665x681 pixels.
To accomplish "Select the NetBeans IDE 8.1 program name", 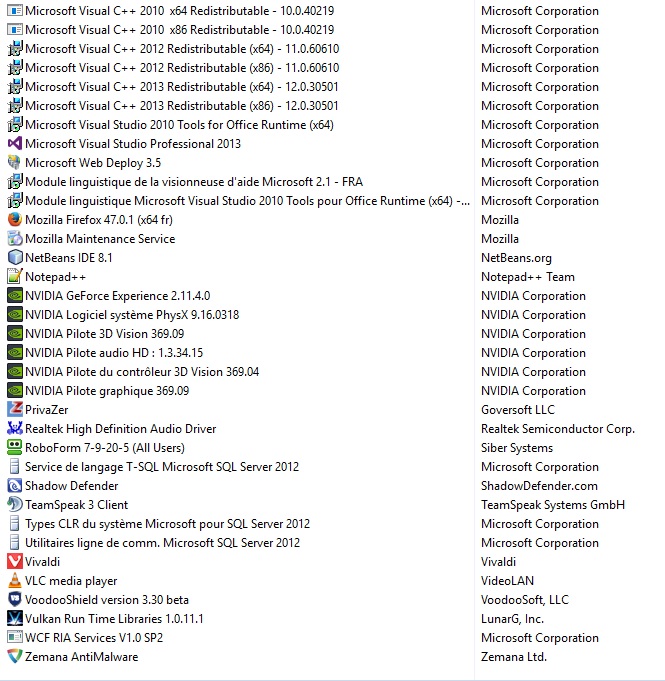I will (x=69, y=258).
